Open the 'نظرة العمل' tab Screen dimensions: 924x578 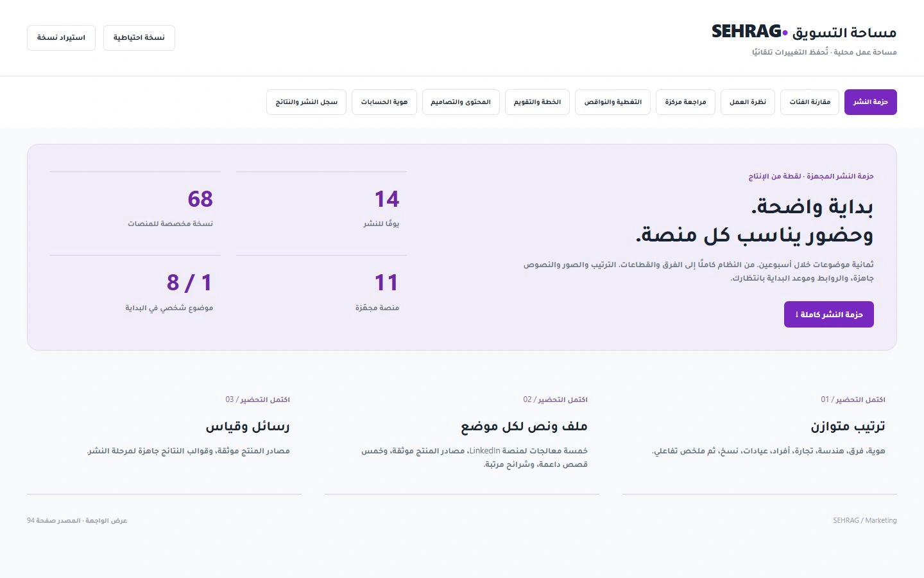click(x=748, y=102)
